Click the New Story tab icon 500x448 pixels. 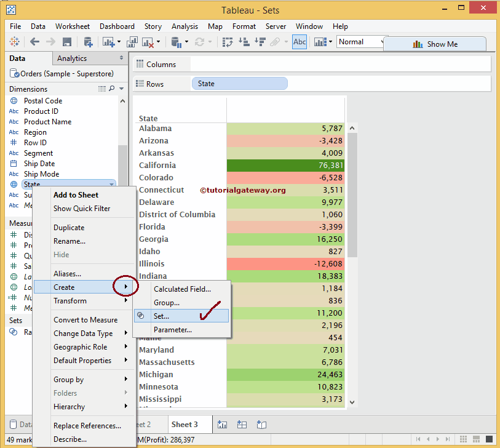coord(261,425)
